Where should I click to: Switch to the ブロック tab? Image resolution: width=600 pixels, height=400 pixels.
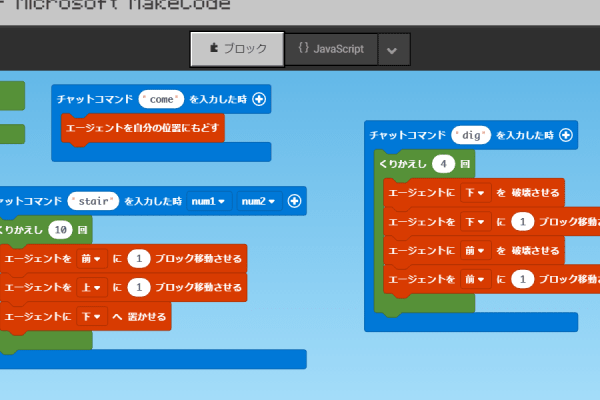tap(237, 49)
